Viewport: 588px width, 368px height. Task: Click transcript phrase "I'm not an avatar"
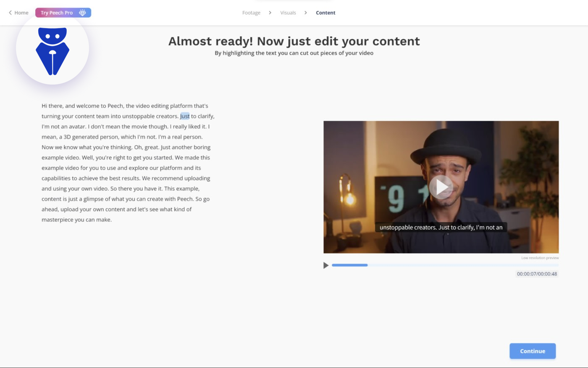click(64, 127)
